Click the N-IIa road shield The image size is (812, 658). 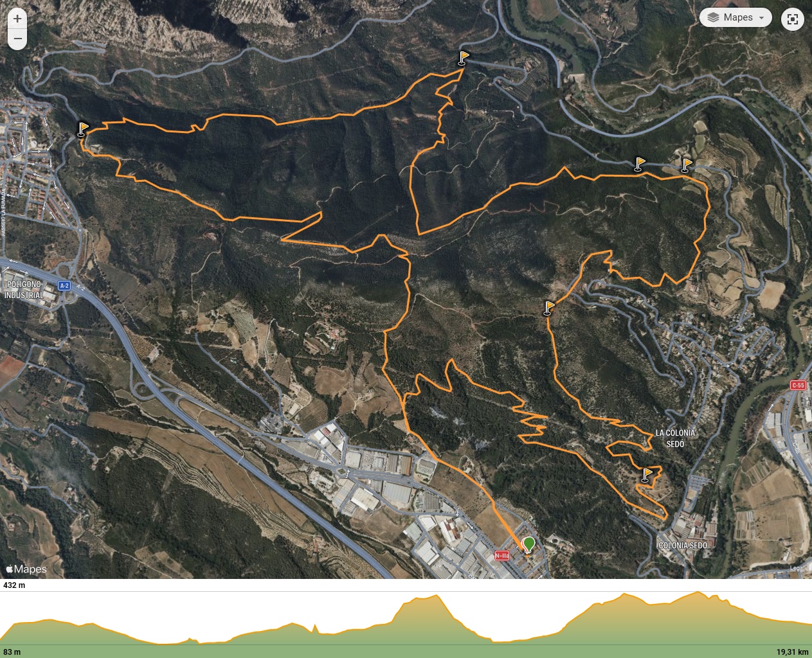502,555
